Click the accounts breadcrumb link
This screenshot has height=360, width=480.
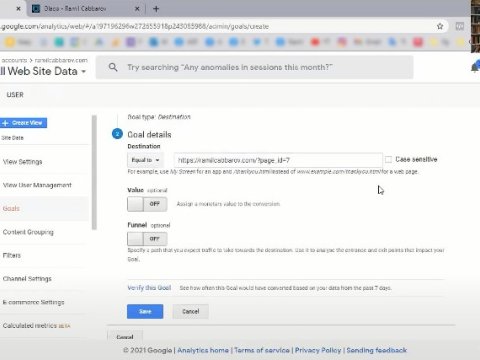click(14, 60)
